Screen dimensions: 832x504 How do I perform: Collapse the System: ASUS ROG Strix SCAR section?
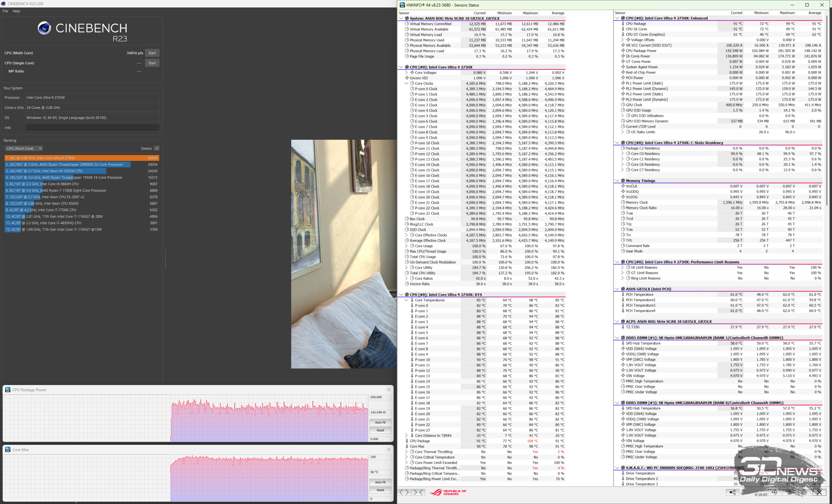pos(401,18)
